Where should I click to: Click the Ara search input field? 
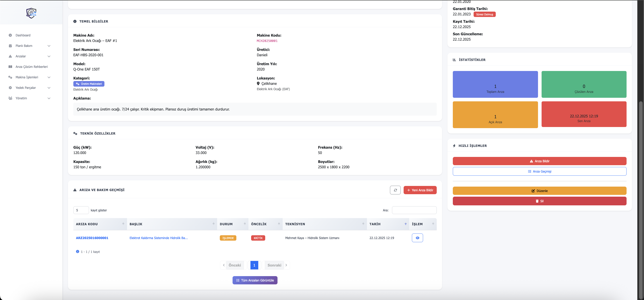click(x=414, y=210)
